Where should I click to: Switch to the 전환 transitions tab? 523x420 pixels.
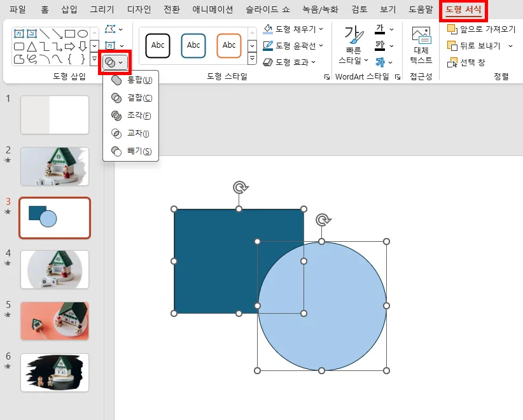(172, 10)
